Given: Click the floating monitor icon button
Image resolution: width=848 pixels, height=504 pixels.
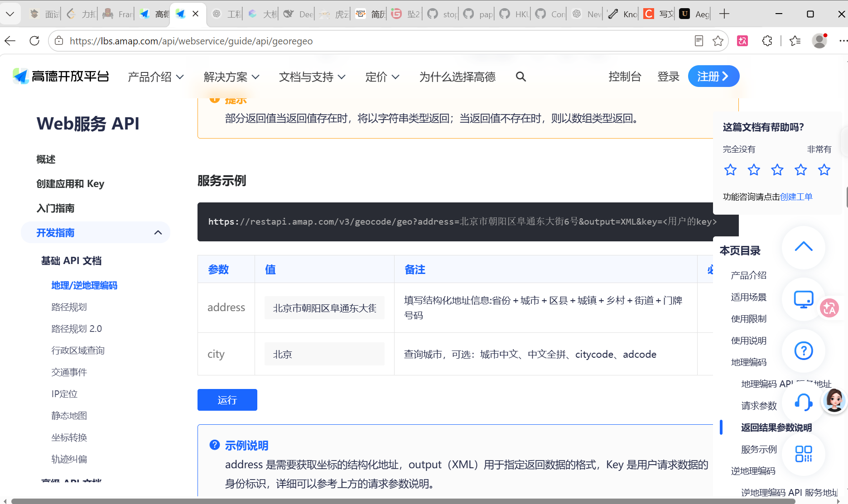Looking at the screenshot, I should tap(804, 299).
